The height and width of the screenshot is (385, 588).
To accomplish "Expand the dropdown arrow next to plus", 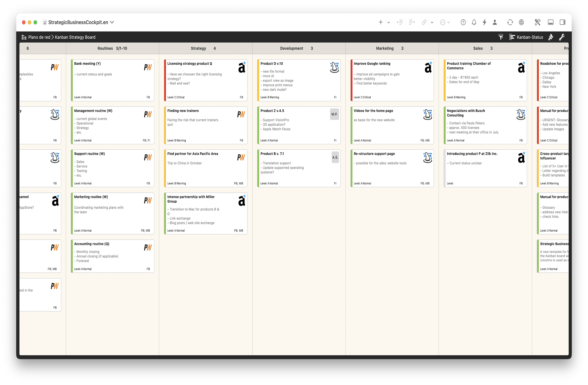I will coord(389,22).
